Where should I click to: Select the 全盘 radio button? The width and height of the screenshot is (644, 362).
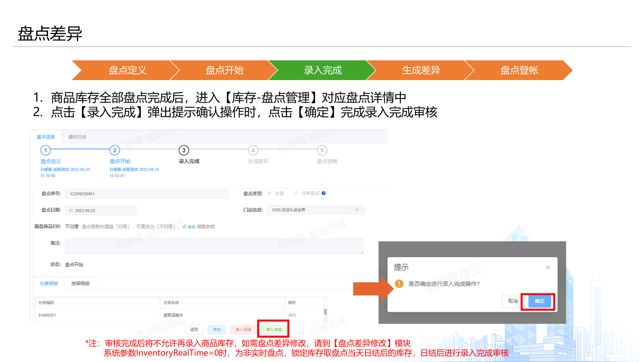point(269,193)
